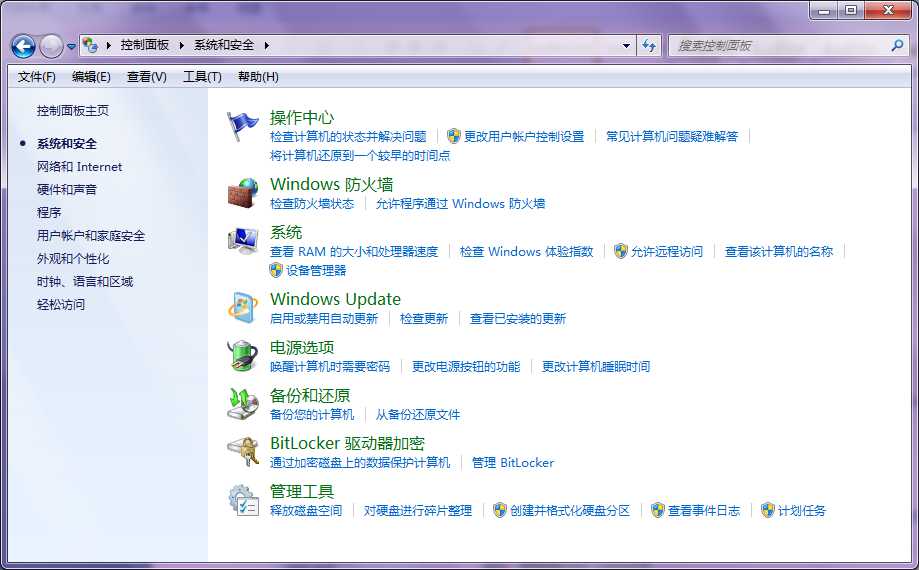Open the 编辑(E) menu

tap(91, 77)
